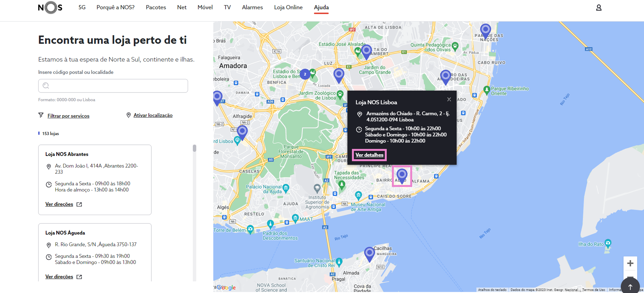The height and width of the screenshot is (293, 644).
Task: Click Termos de Uso map link
Action: [593, 290]
